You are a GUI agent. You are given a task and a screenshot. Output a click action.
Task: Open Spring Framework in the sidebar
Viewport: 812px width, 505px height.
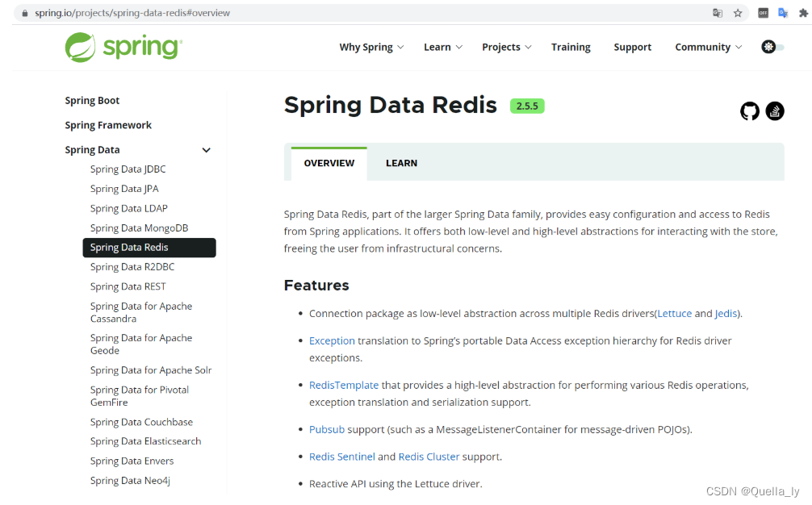pos(108,125)
